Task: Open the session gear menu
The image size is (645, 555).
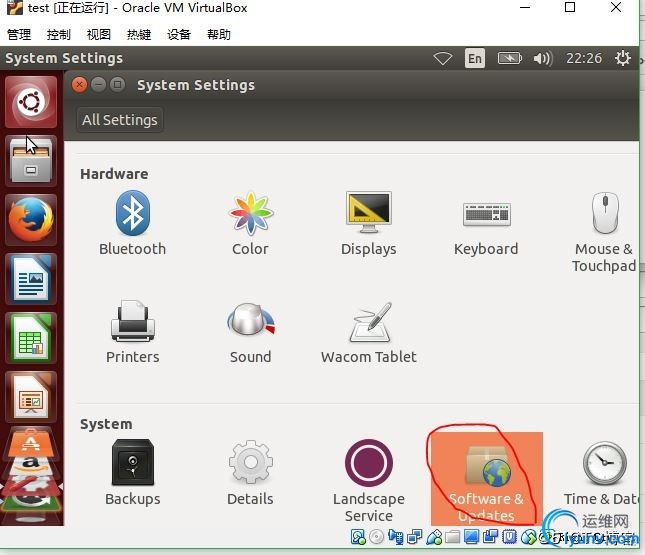Action: [622, 58]
